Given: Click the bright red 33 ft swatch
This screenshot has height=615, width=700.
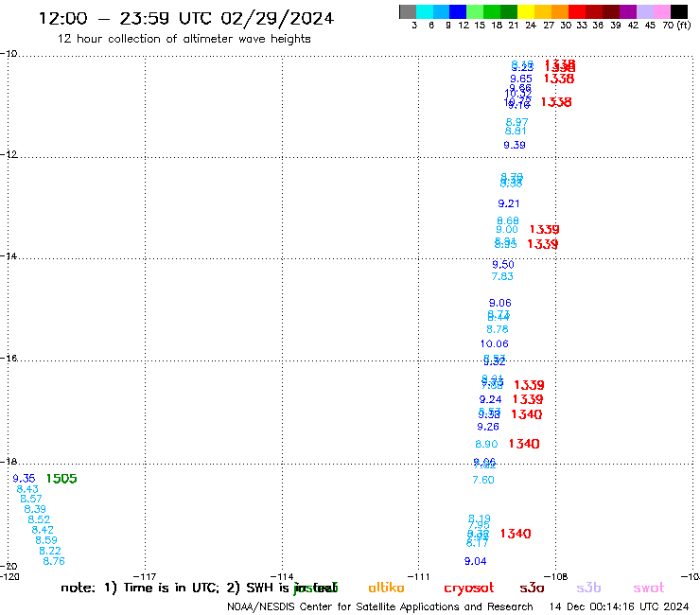Looking at the screenshot, I should tap(577, 12).
